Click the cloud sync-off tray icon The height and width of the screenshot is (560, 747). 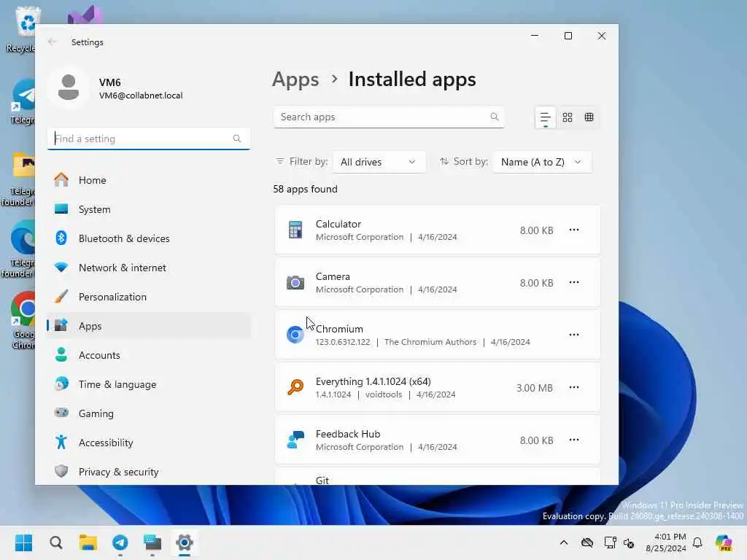[587, 542]
